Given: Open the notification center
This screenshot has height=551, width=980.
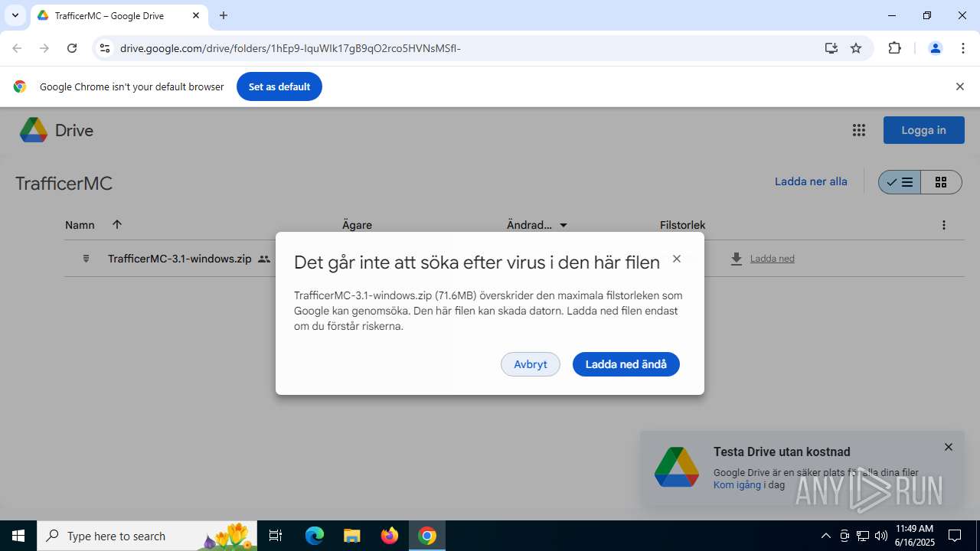Looking at the screenshot, I should point(955,536).
